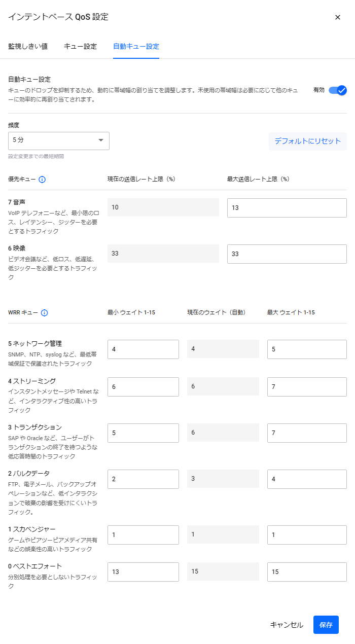This screenshot has height=644, width=355.
Task: Toggle the 有効 auto queue switch
Action: pyautogui.click(x=337, y=90)
